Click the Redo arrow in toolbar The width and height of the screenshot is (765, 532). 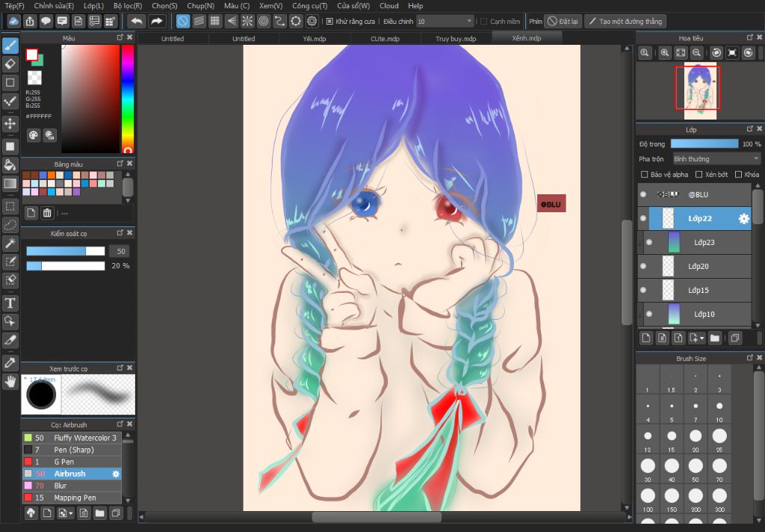point(156,21)
